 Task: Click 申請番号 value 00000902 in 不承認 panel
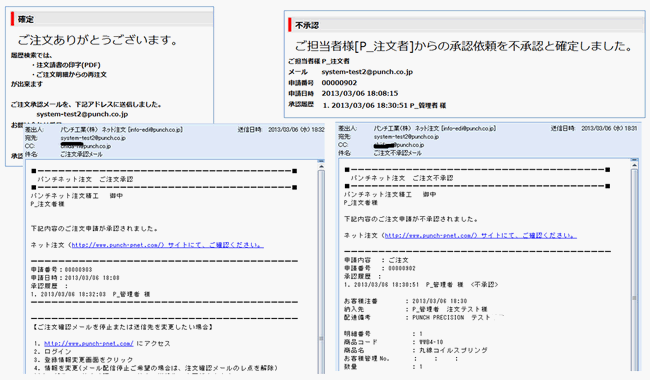tap(339, 82)
